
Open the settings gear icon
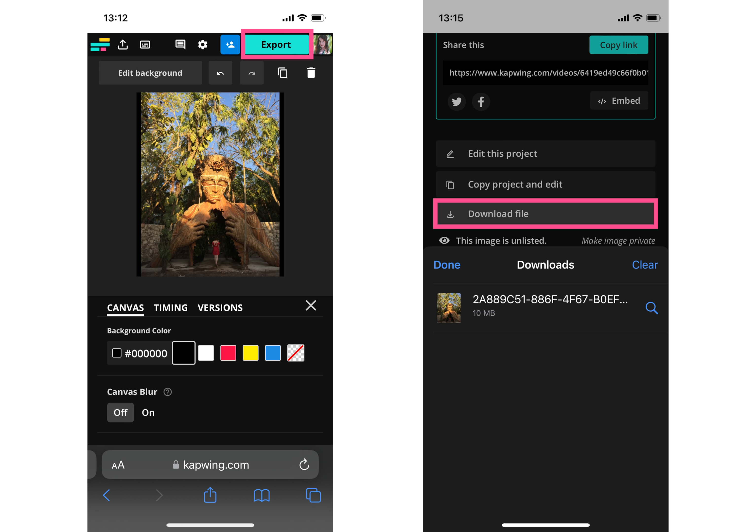(x=203, y=44)
